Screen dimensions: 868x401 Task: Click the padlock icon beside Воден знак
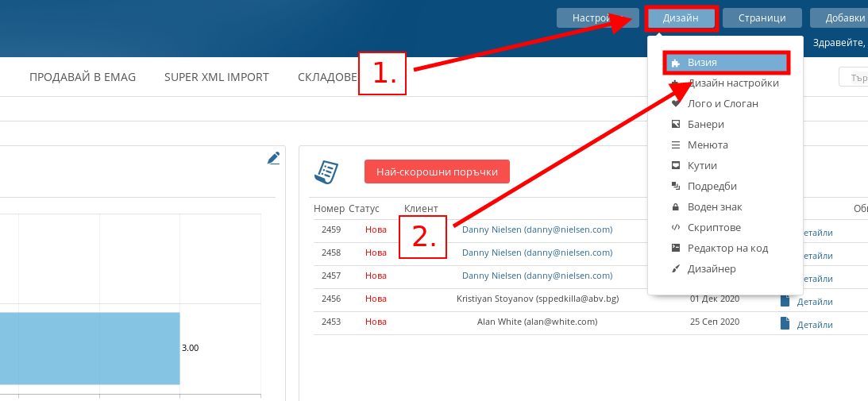click(676, 206)
